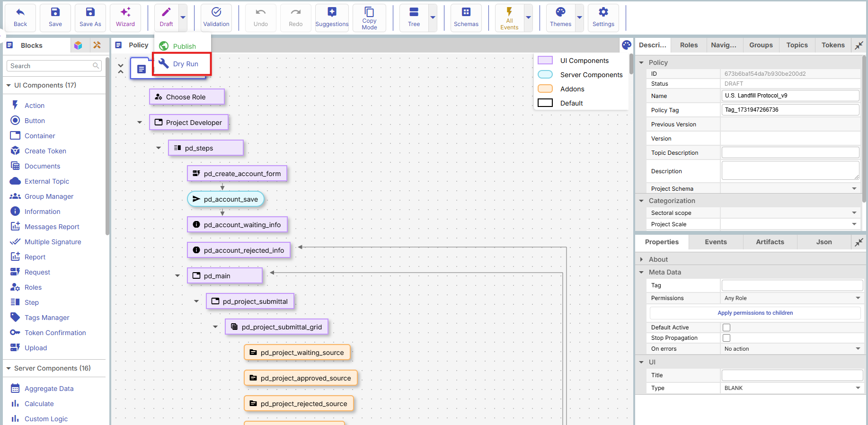Click the Addons orange color swatch
Image resolution: width=868 pixels, height=425 pixels.
[x=545, y=89]
